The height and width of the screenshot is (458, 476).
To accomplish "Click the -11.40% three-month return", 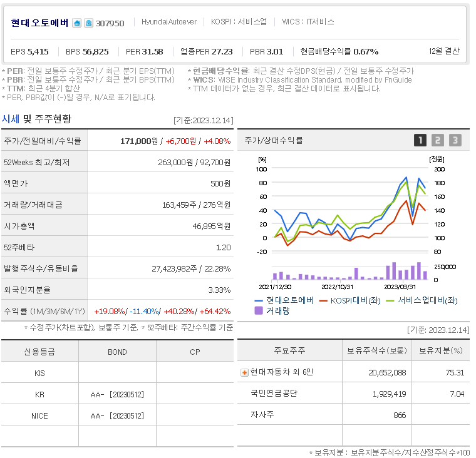I will pyautogui.click(x=144, y=312).
